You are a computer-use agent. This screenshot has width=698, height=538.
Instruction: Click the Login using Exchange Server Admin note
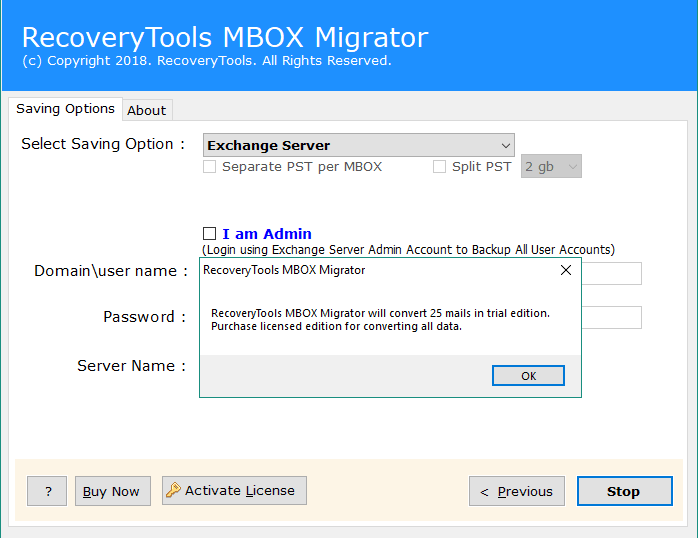[408, 250]
